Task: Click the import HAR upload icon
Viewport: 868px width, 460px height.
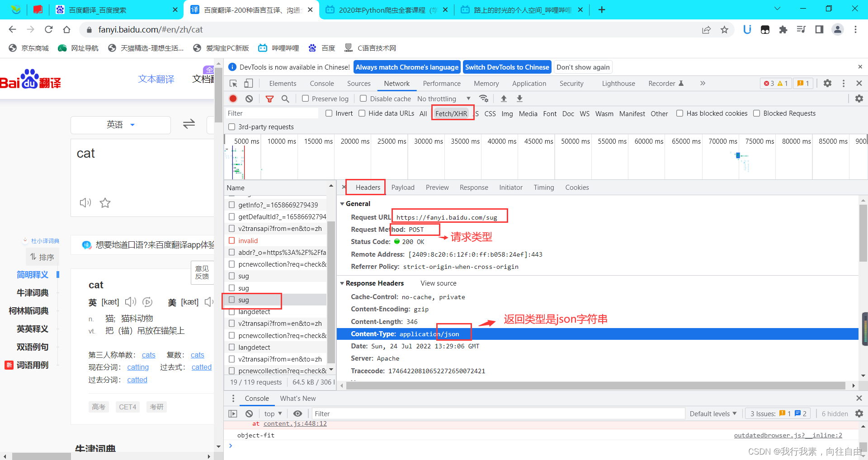Action: [x=504, y=99]
